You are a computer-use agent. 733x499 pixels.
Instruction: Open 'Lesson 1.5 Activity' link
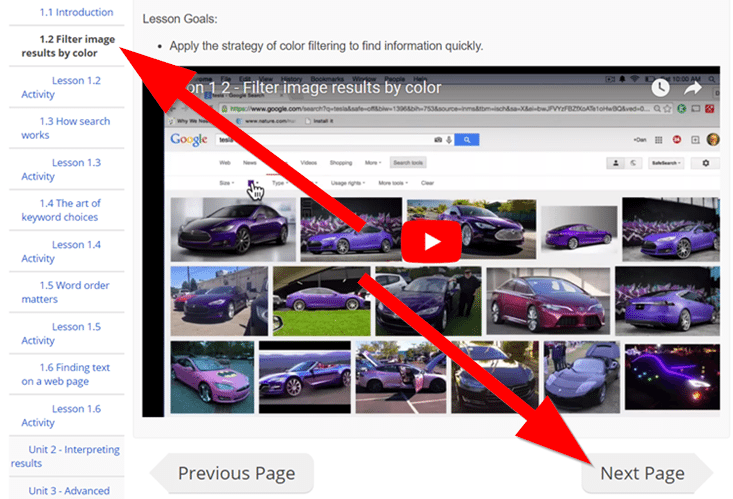[61, 333]
